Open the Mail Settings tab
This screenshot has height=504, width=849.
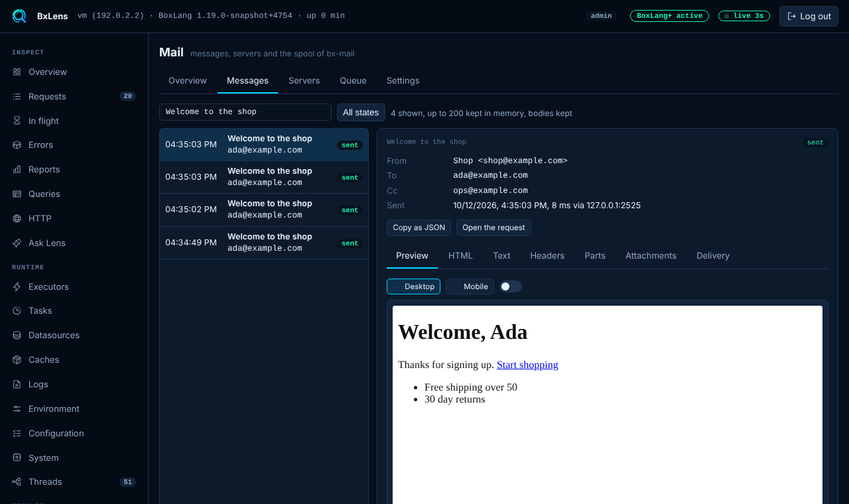click(x=403, y=80)
